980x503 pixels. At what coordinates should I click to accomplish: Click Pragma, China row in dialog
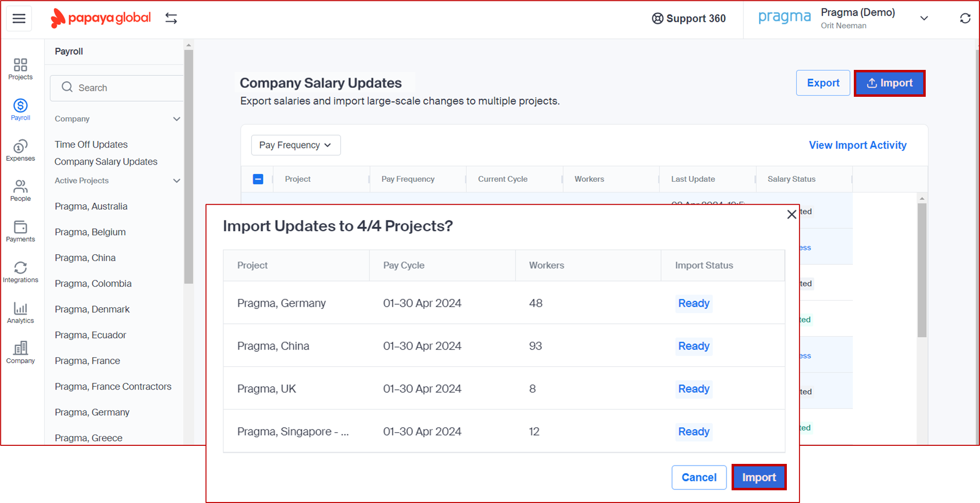(x=504, y=346)
